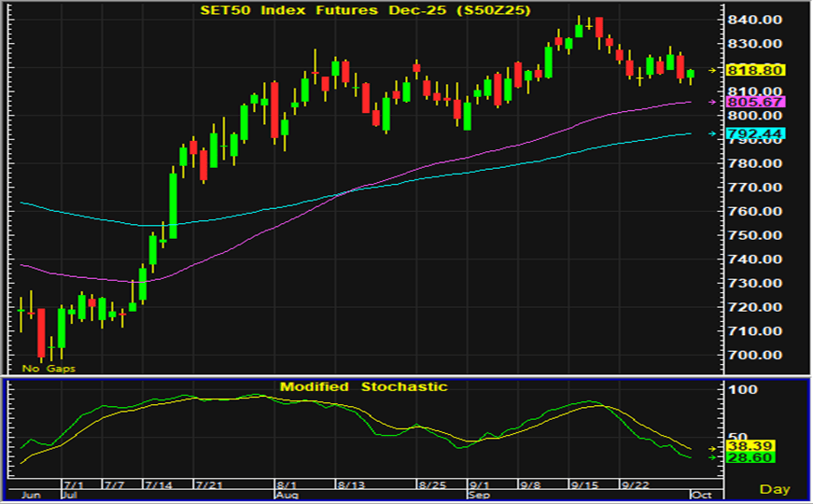813x504 pixels.
Task: Select the 9/15 date on the time axis
Action: point(584,486)
